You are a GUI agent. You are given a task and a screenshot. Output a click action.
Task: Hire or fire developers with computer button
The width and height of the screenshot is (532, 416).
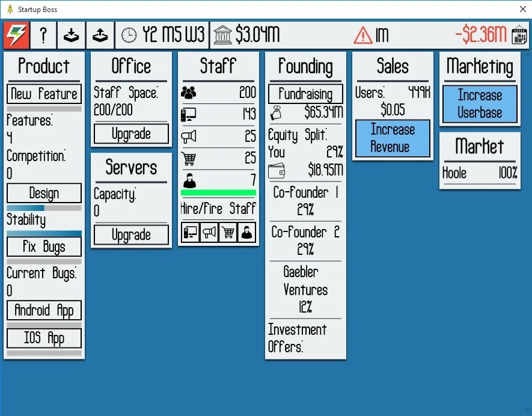[191, 233]
